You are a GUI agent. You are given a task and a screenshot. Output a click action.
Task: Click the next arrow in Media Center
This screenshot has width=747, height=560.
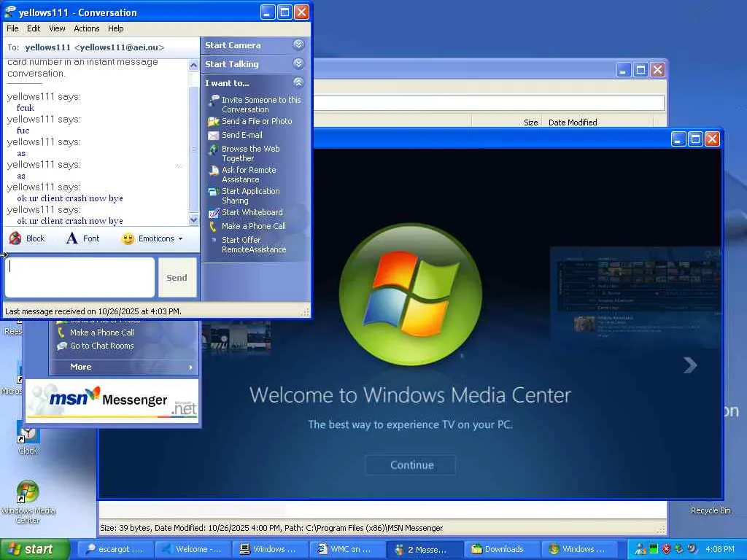click(x=690, y=365)
